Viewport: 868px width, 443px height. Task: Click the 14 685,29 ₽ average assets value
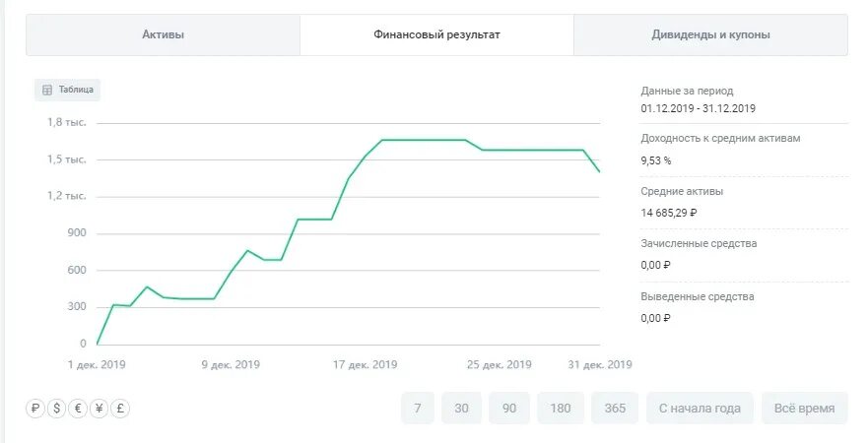click(669, 212)
